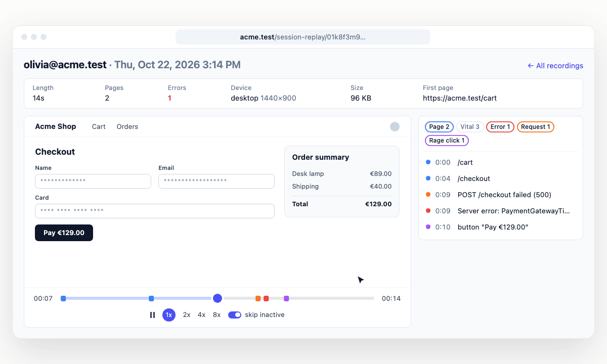Set playback speed to 8x
Screen dimensions: 607x364
coord(216,315)
